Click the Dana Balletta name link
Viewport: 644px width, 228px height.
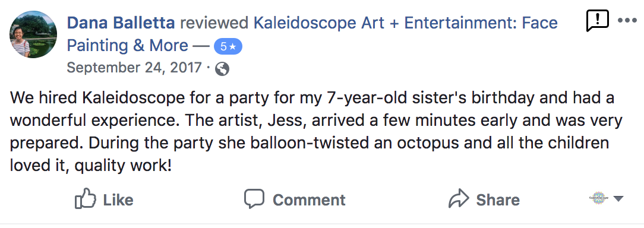(121, 23)
